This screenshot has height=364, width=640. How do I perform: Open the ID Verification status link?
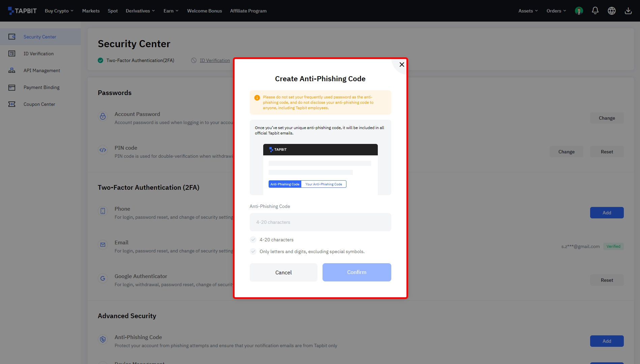(x=215, y=60)
